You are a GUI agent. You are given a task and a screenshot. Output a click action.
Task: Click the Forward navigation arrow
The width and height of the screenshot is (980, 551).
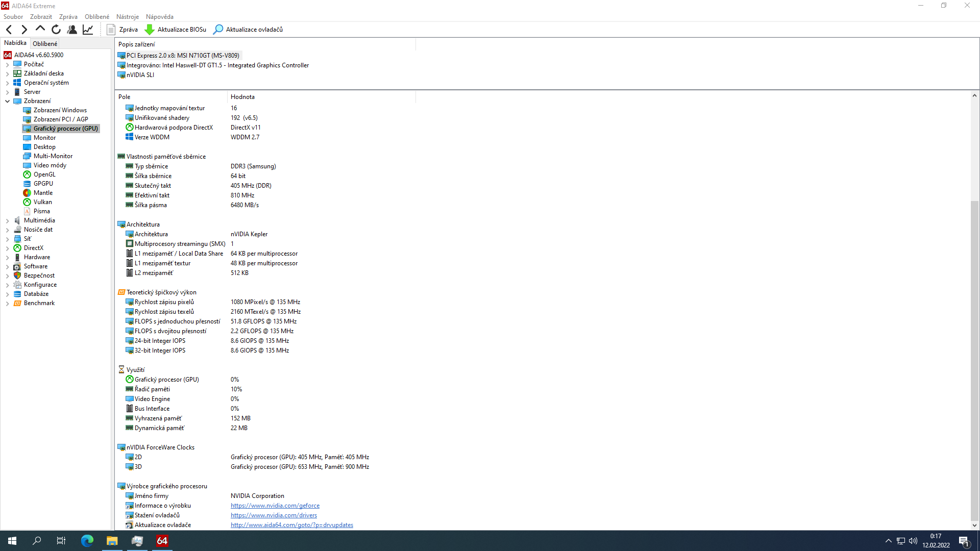[x=24, y=30]
